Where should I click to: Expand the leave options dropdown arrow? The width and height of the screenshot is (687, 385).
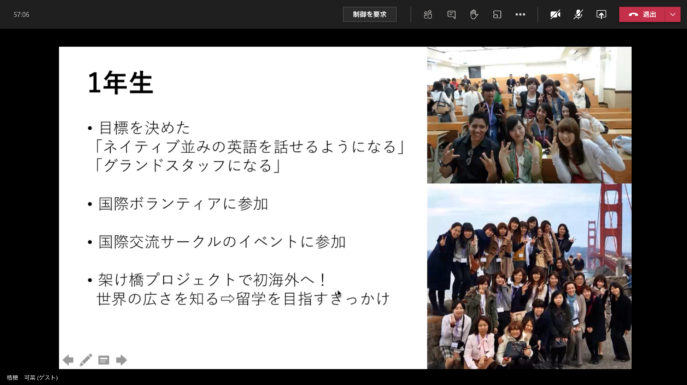[673, 14]
